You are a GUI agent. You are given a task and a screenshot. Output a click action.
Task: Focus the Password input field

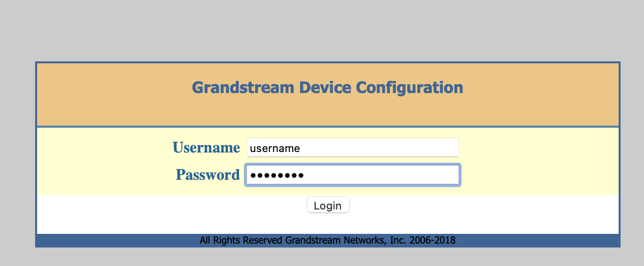point(352,175)
